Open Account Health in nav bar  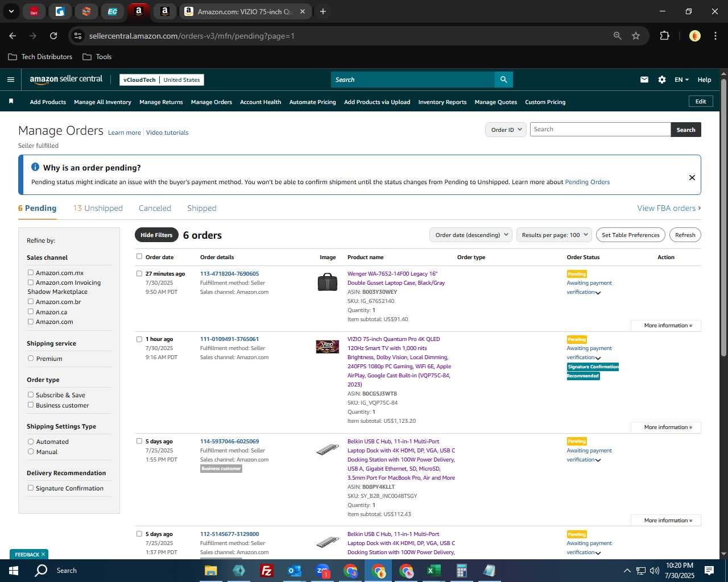260,102
